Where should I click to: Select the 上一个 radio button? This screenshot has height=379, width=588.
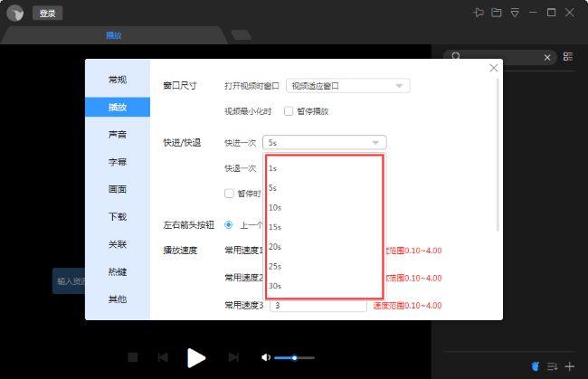pyautogui.click(x=229, y=224)
